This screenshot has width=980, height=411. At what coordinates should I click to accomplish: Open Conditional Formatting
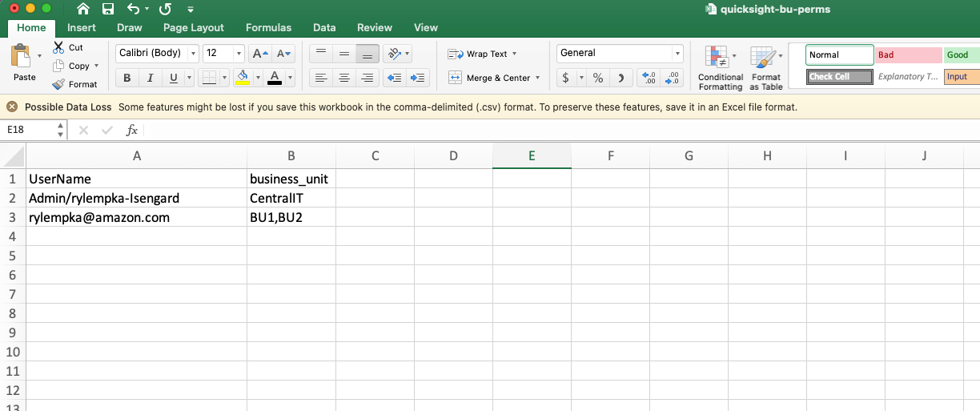[x=720, y=67]
